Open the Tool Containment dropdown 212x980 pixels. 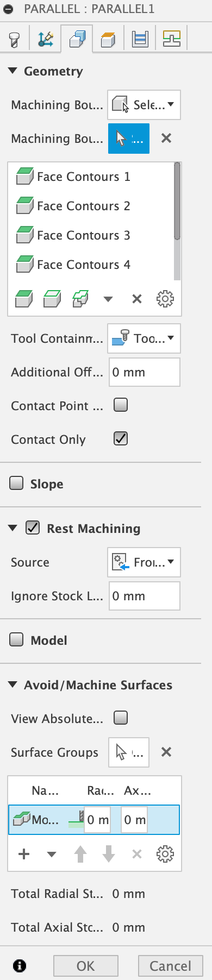point(144,338)
